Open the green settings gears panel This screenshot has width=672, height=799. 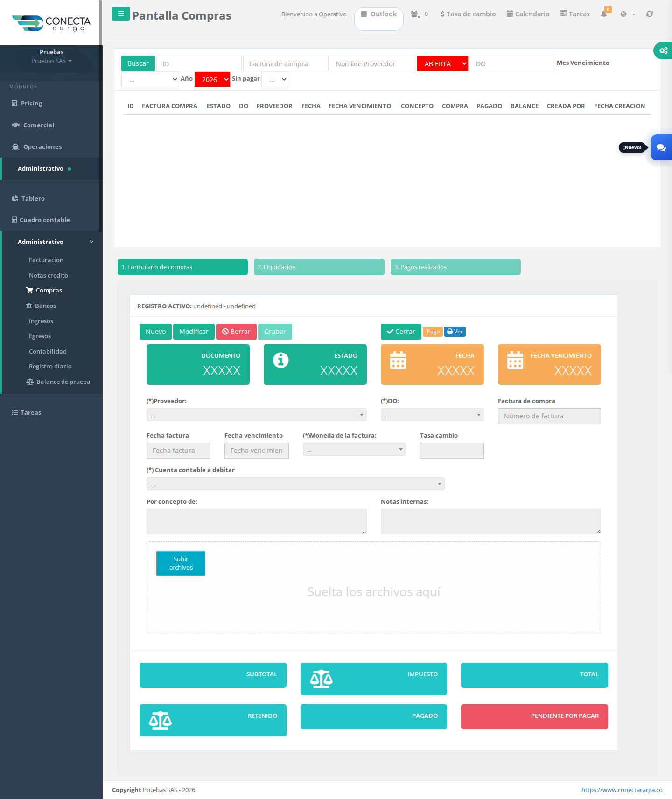(x=663, y=50)
